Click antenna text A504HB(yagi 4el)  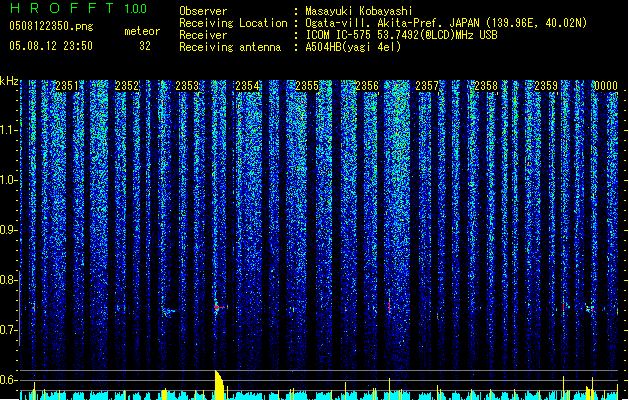point(353,47)
